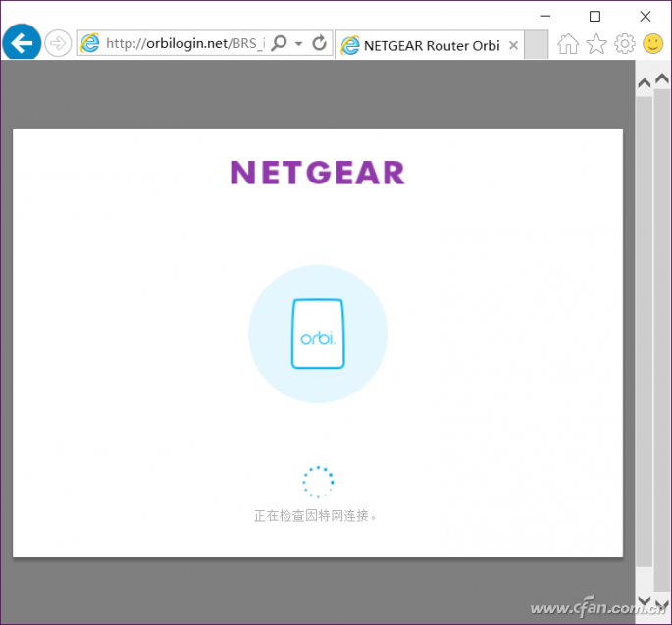Viewport: 672px width, 625px height.
Task: Click the greyed Forward arrow button
Action: coord(58,43)
